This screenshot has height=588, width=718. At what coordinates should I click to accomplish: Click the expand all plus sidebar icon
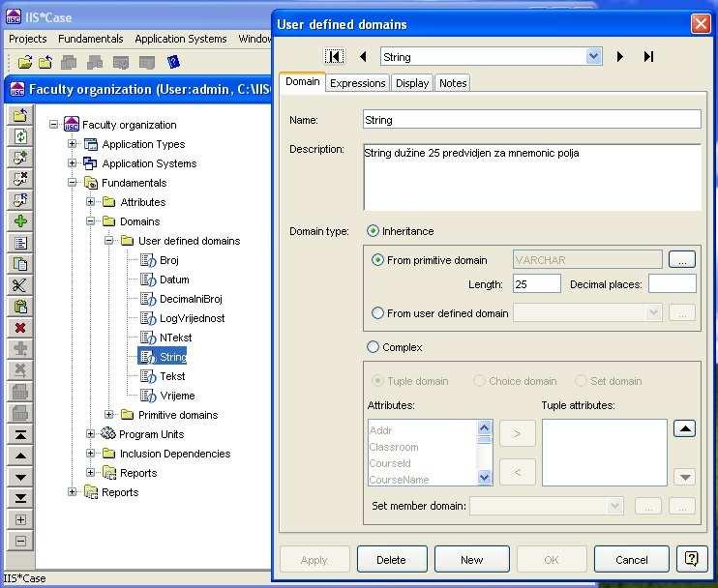click(x=20, y=520)
